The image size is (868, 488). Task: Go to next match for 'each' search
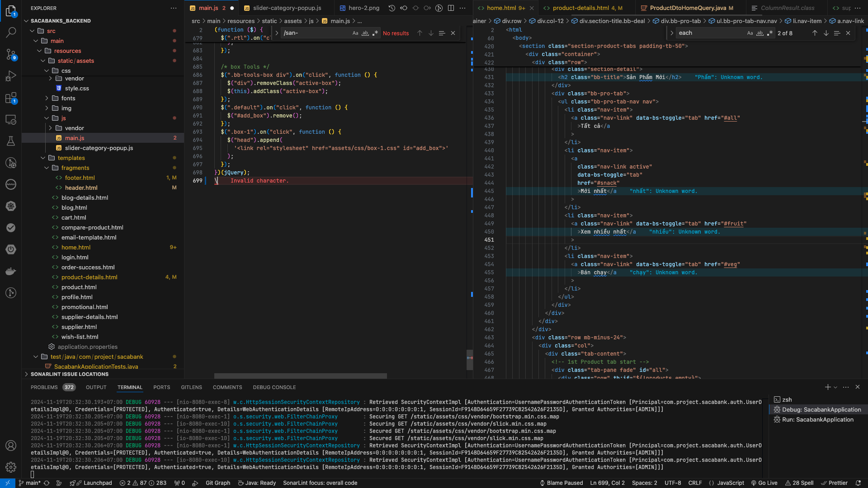(x=826, y=33)
